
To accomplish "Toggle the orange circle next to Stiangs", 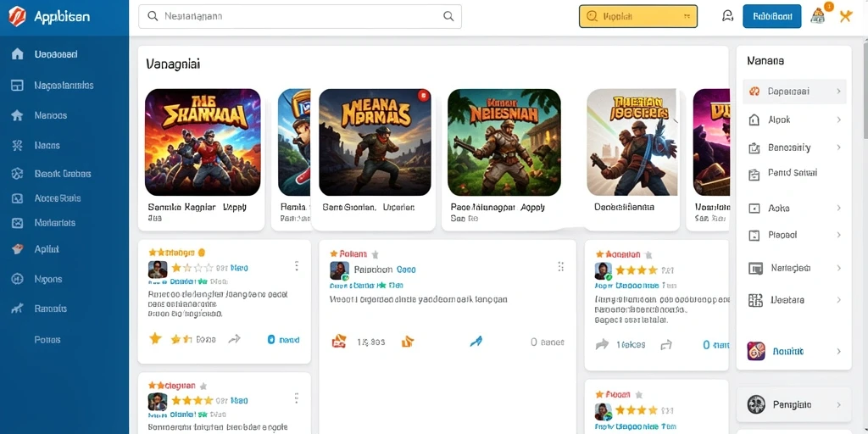I will coord(202,253).
